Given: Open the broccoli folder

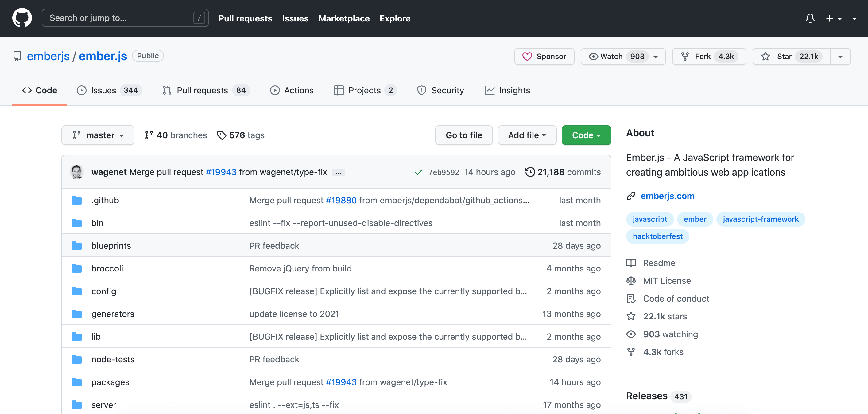Looking at the screenshot, I should tap(107, 268).
